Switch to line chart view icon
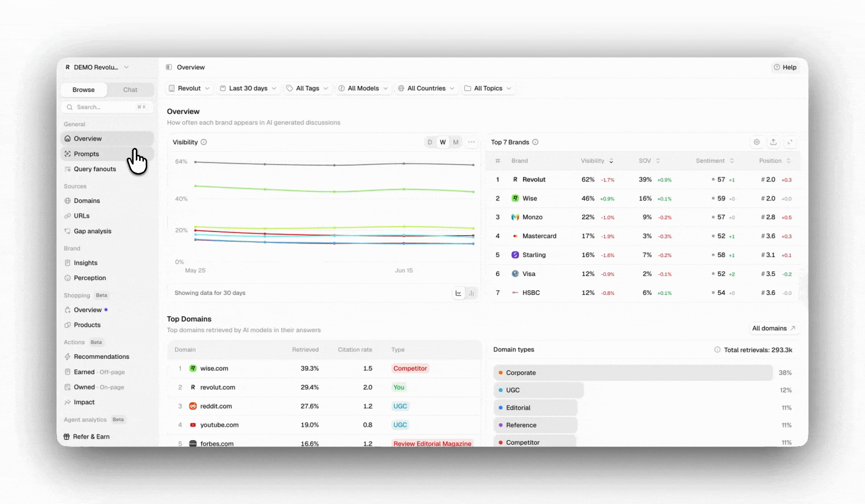865x504 pixels. 458,293
